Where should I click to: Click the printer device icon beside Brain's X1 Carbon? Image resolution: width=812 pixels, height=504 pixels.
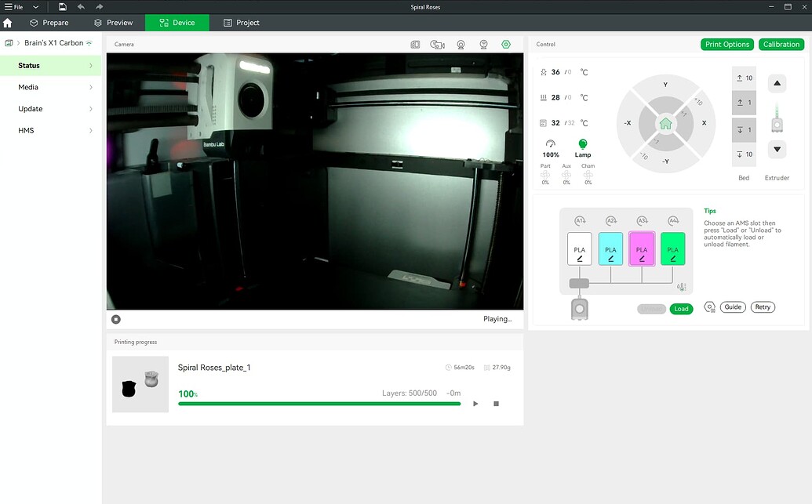pyautogui.click(x=9, y=43)
